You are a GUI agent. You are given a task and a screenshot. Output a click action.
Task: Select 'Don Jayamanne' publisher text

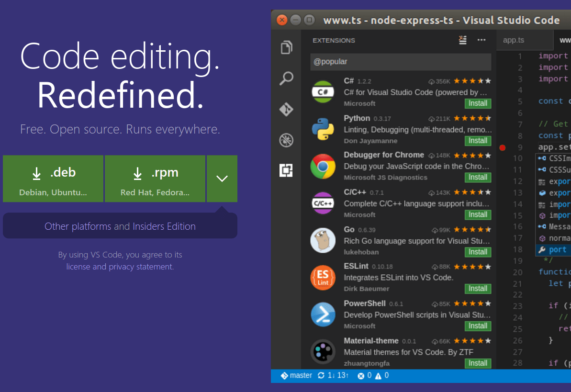[370, 141]
